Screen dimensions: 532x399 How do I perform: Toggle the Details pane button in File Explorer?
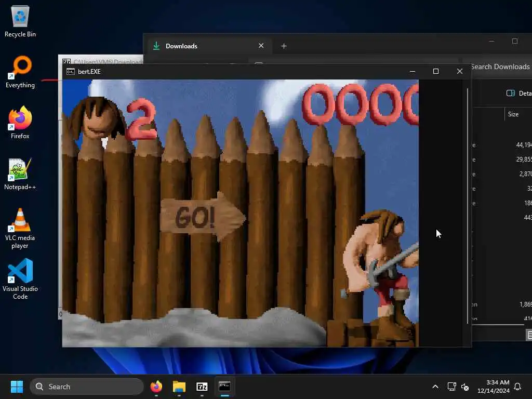[x=519, y=93]
